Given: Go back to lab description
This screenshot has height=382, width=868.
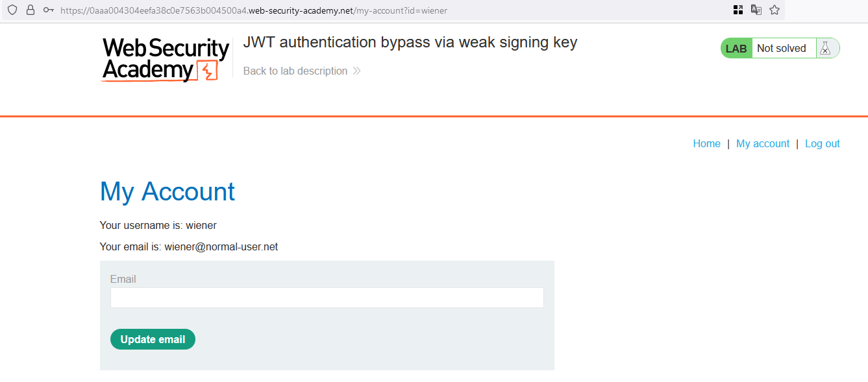Looking at the screenshot, I should (295, 71).
